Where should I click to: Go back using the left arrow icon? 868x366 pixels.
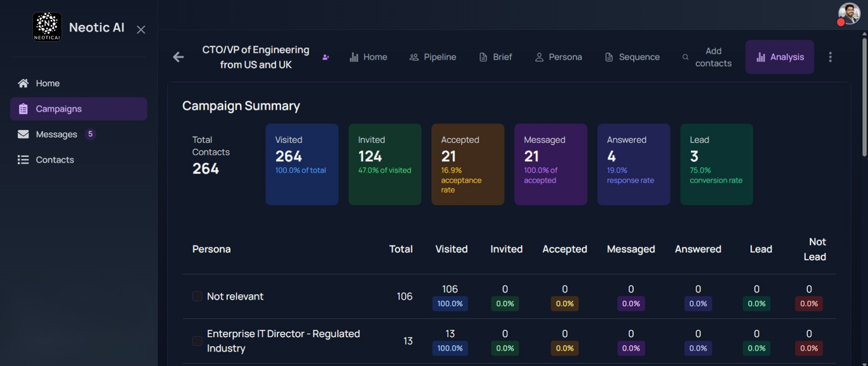point(178,57)
